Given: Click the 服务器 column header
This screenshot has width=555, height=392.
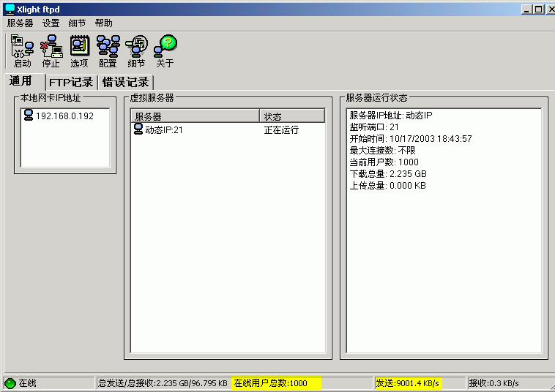Looking at the screenshot, I should 195,116.
